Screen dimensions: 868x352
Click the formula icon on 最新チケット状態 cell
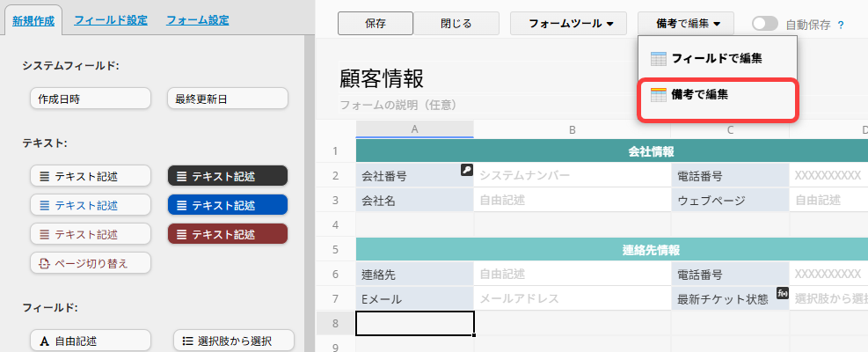click(x=783, y=293)
